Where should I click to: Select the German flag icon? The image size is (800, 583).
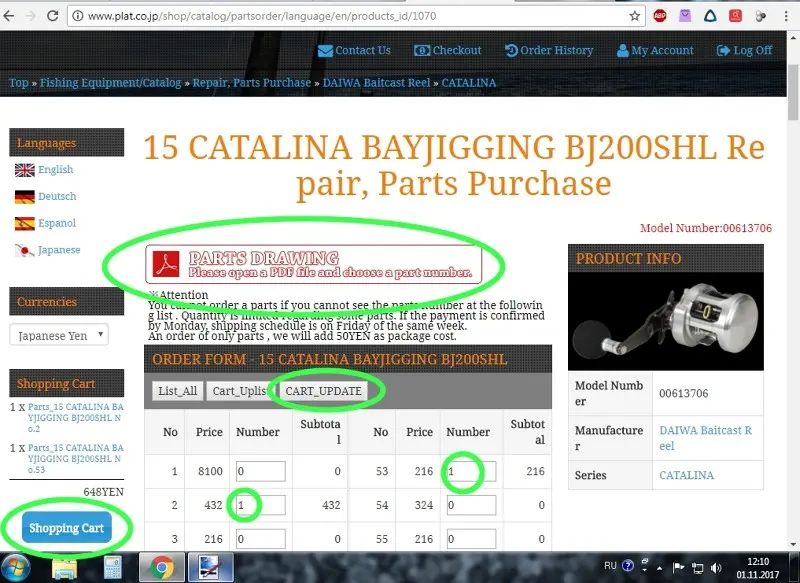click(24, 196)
